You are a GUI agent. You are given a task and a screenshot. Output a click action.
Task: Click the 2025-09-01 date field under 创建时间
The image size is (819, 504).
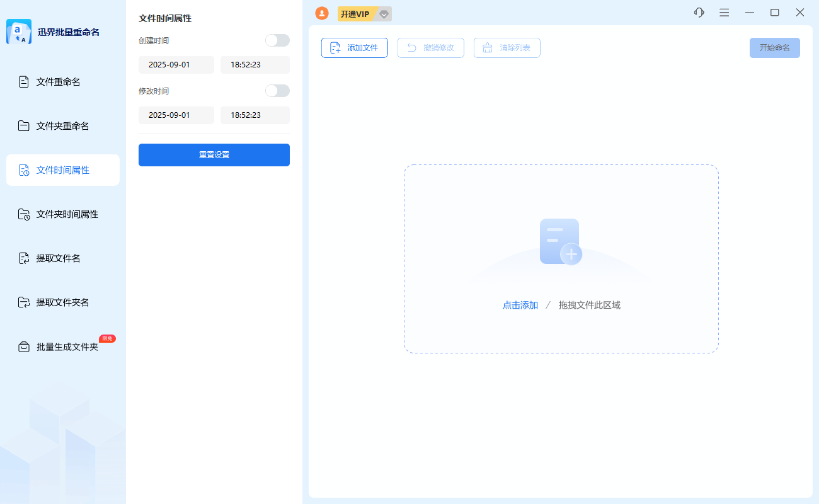pyautogui.click(x=176, y=64)
